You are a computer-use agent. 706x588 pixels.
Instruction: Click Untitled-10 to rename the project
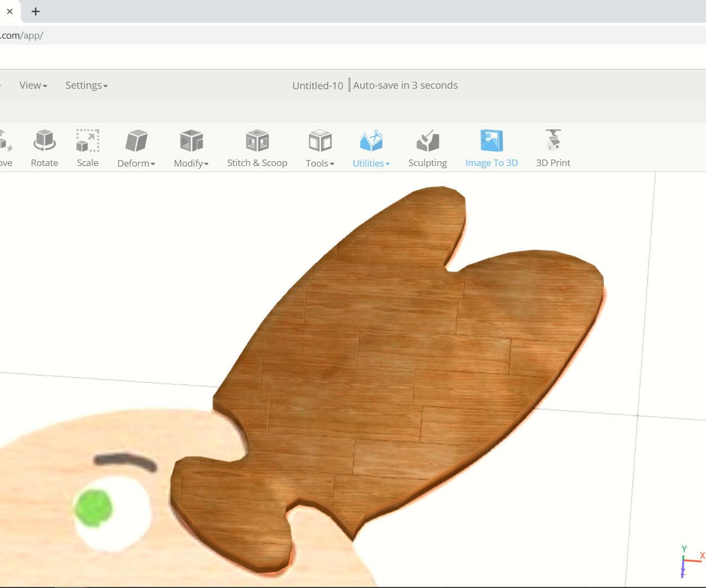[x=317, y=85]
